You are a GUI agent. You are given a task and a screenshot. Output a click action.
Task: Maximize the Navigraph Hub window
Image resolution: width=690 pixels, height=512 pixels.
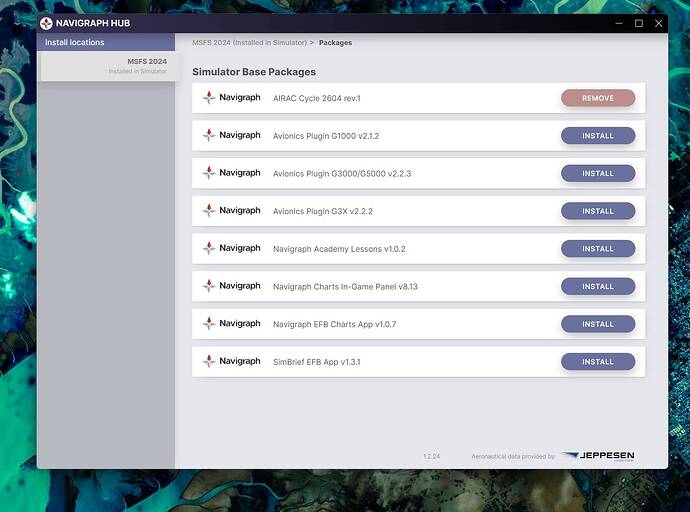click(639, 23)
